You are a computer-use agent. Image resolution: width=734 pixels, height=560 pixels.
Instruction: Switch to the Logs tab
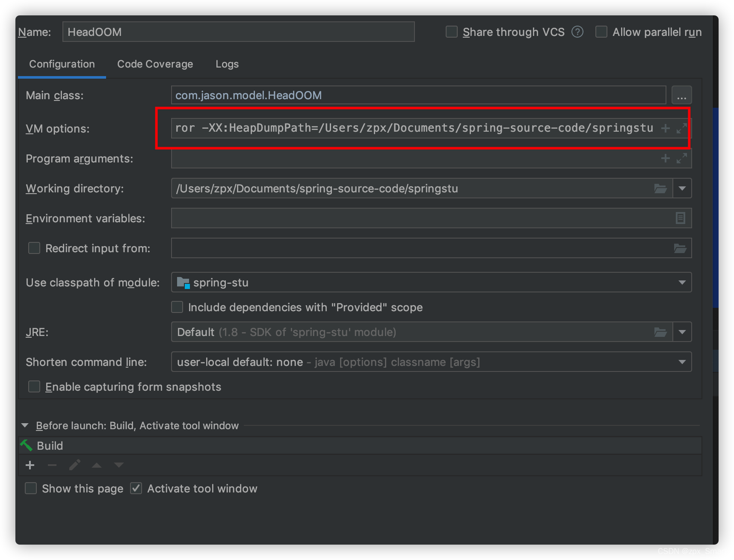pos(227,64)
